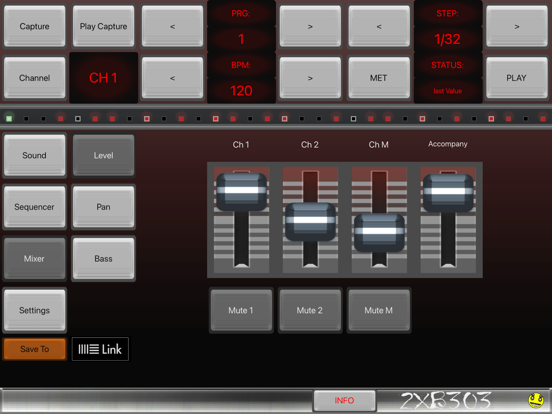Decrease BPM with left arrow
Viewport: 552px width, 414px height.
point(172,78)
